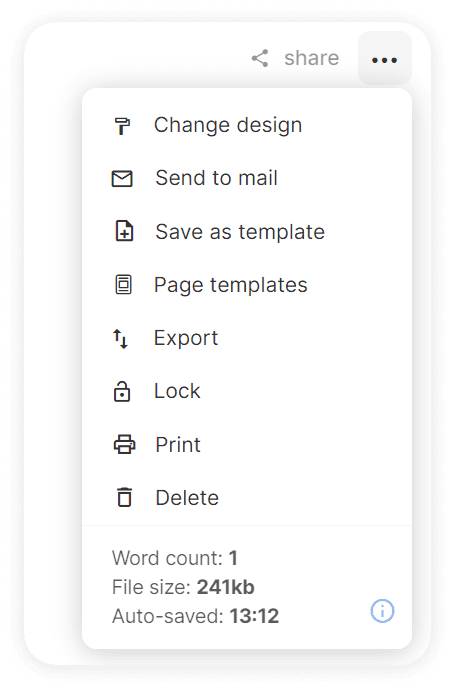Viewport: 455px width, 691px height.
Task: Select Lock menu item
Action: (x=247, y=391)
